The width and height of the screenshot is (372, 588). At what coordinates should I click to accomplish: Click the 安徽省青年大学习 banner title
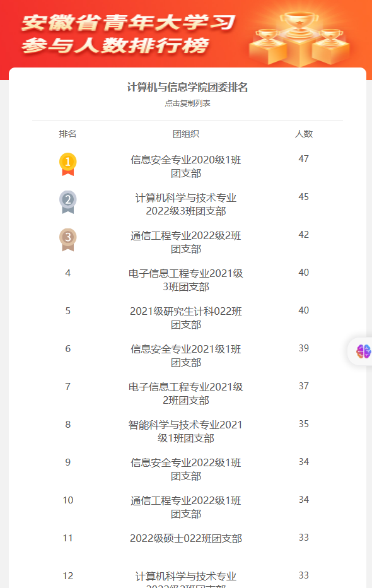(x=128, y=23)
